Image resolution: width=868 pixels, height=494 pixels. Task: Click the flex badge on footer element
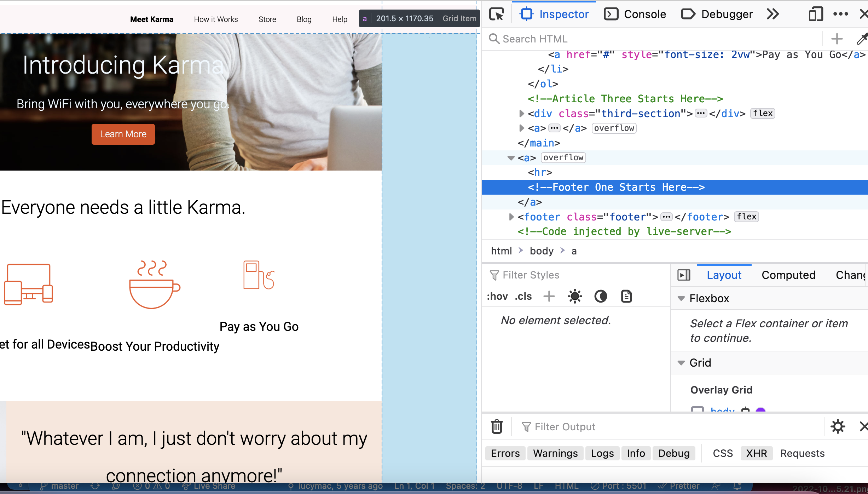[x=746, y=217]
